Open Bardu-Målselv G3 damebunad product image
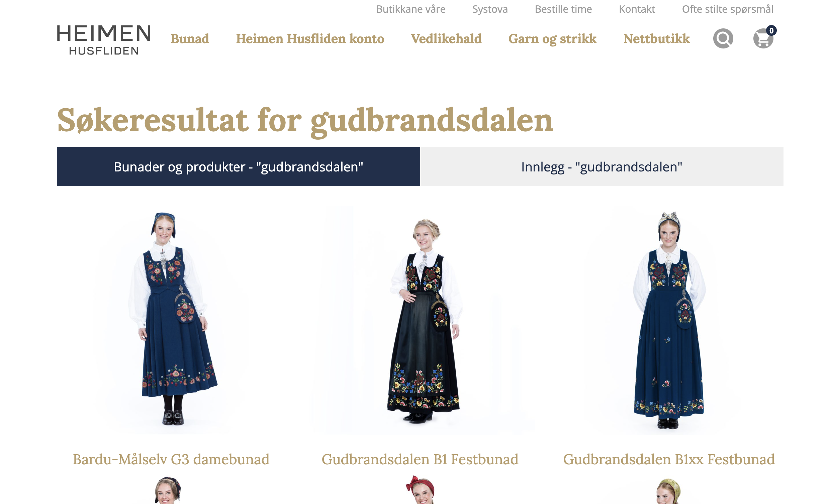Viewport: 829px width, 504px height. tap(171, 320)
